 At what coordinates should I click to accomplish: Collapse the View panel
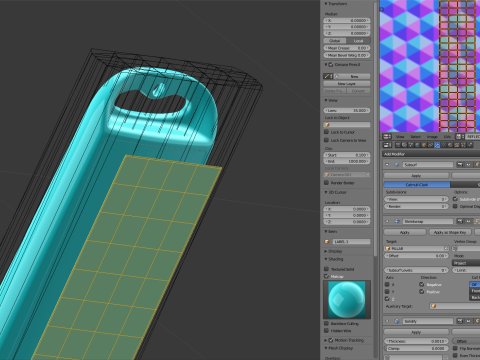326,100
